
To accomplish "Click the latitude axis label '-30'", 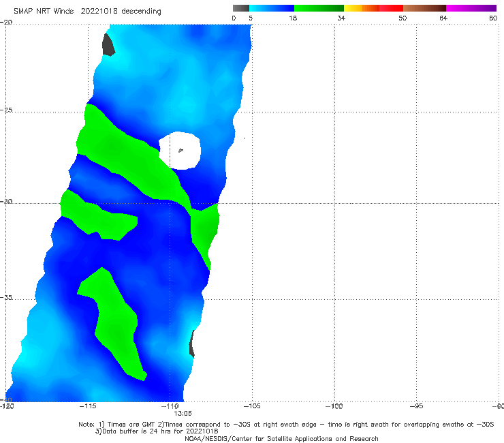I will click(6, 201).
